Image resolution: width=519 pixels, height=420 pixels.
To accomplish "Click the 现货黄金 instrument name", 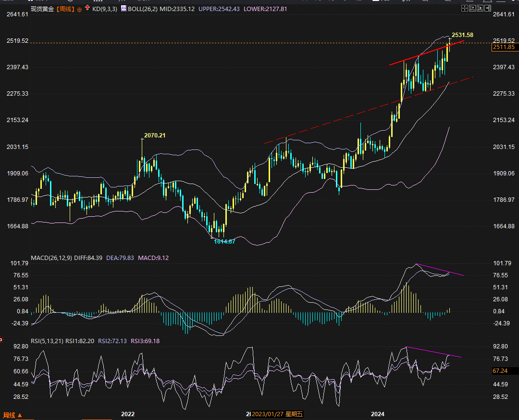I will [42, 9].
